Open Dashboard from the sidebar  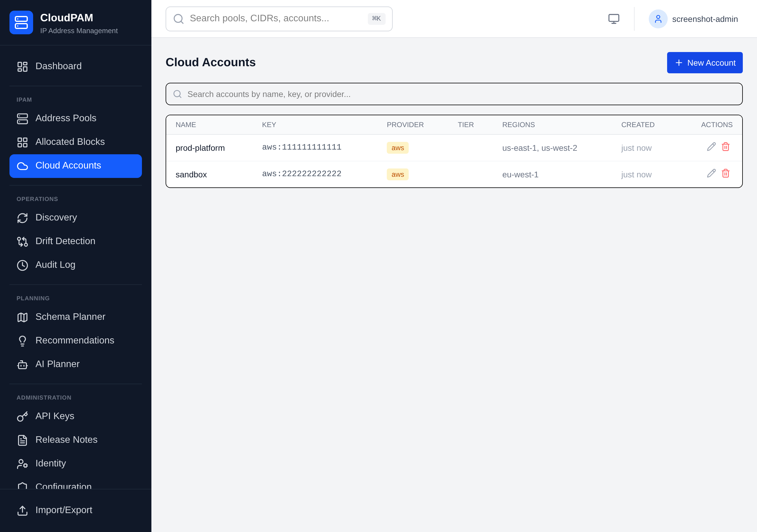[75, 66]
